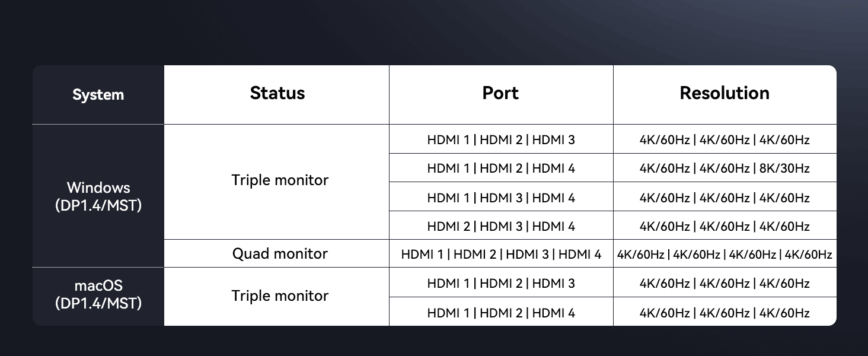The image size is (868, 356).
Task: Click the Quad monitor four-4K/60Hz resolution cell
Action: pos(725,255)
